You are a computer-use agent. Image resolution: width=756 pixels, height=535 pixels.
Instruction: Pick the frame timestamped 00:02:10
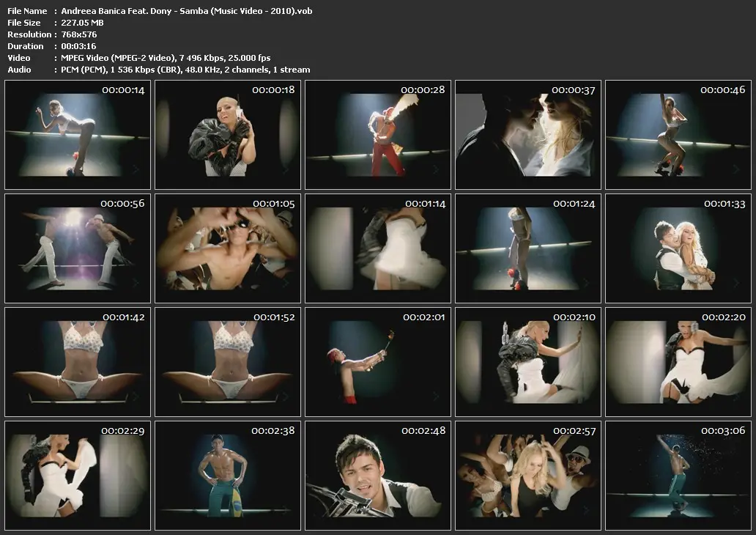tap(528, 362)
